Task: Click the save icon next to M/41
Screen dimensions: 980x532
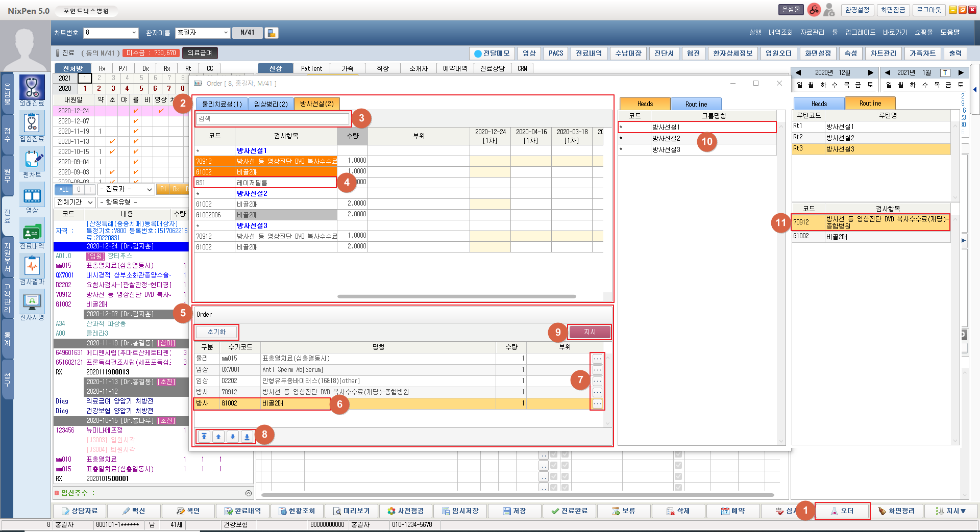Action: tap(272, 33)
